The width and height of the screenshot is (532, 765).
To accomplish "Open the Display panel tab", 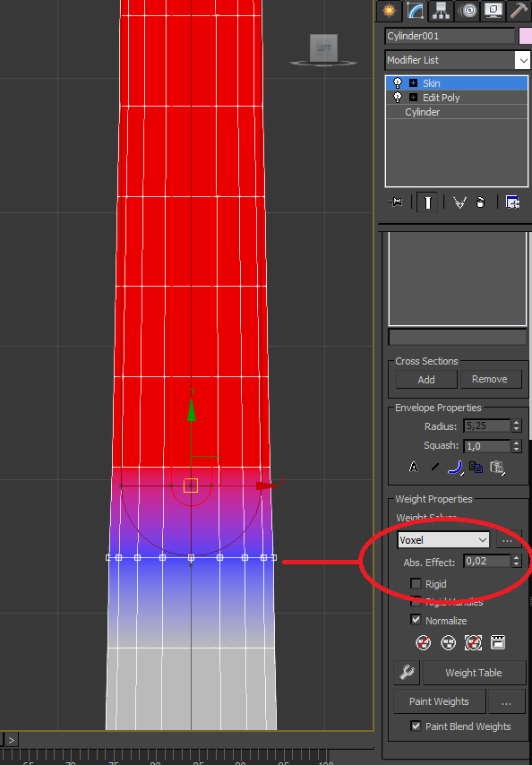I will pos(493,11).
